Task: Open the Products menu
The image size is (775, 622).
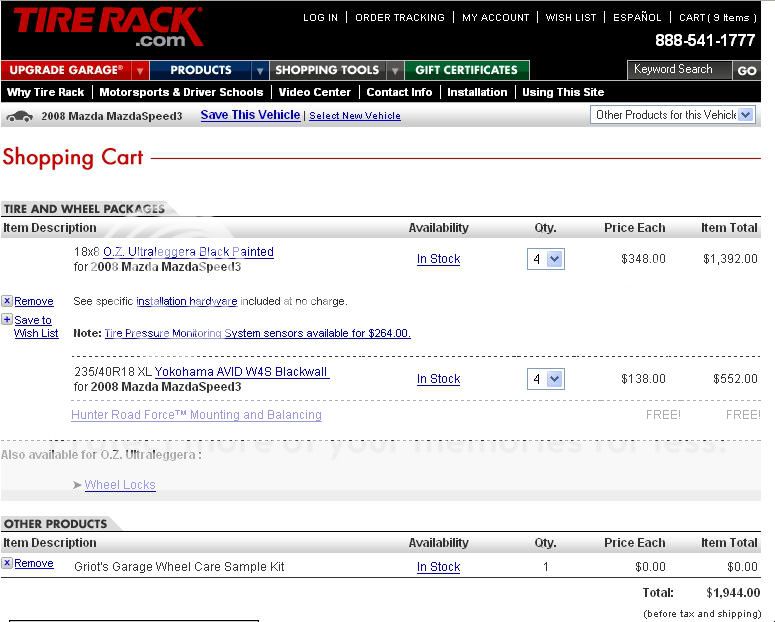Action: coord(201,70)
